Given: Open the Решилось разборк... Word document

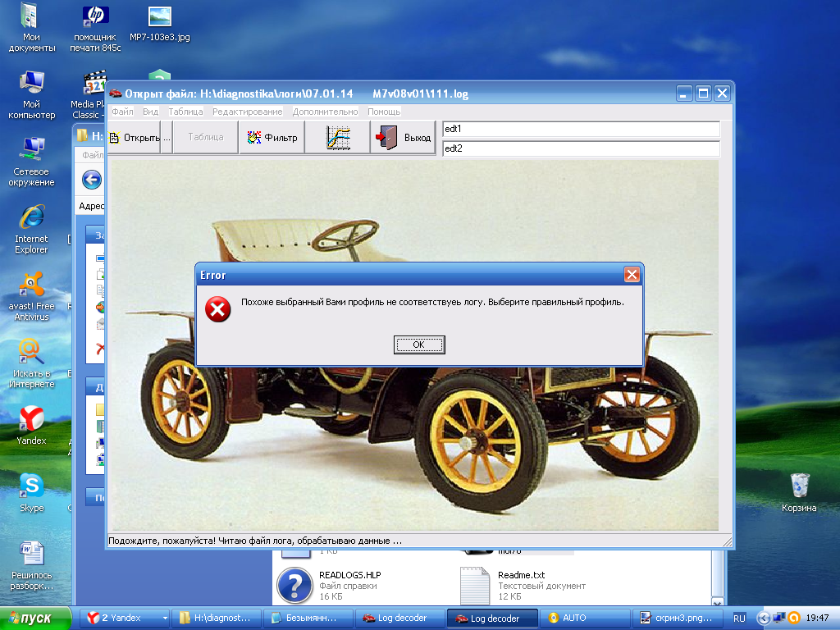Looking at the screenshot, I should [32, 566].
